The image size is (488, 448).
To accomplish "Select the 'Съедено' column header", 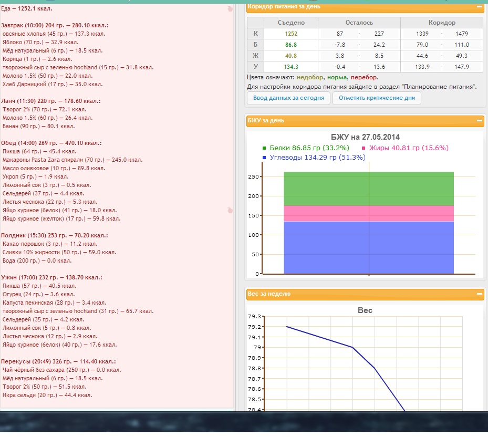I will click(290, 23).
